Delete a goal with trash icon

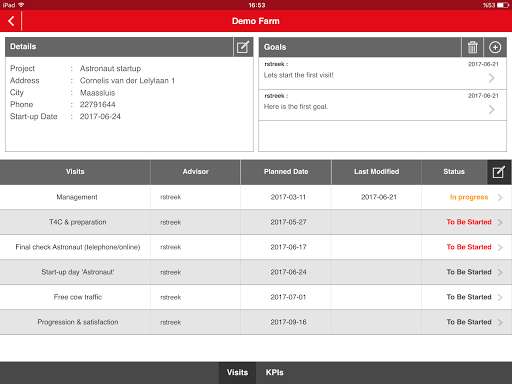472,47
